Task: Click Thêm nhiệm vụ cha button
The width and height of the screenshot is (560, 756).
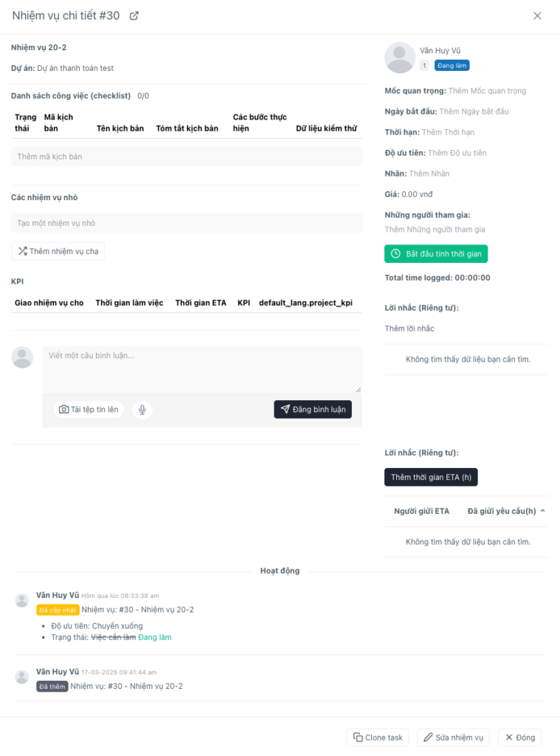Action: coord(58,251)
